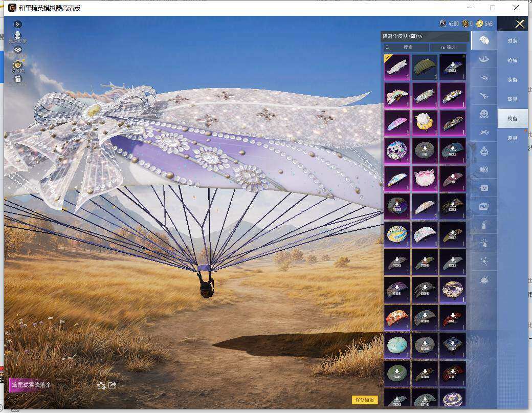Open the gold gear collection icon
This screenshot has height=413, width=532.
[x=17, y=65]
